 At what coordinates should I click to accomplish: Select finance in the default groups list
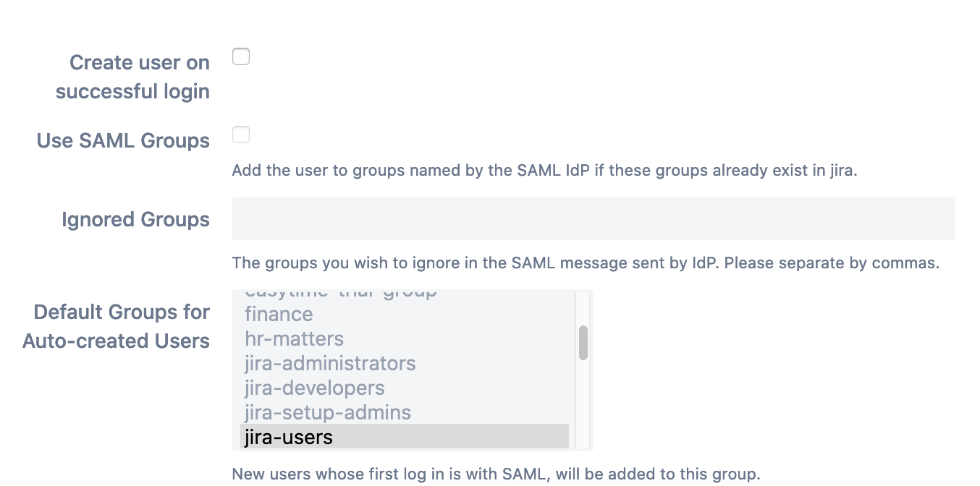pos(279,315)
